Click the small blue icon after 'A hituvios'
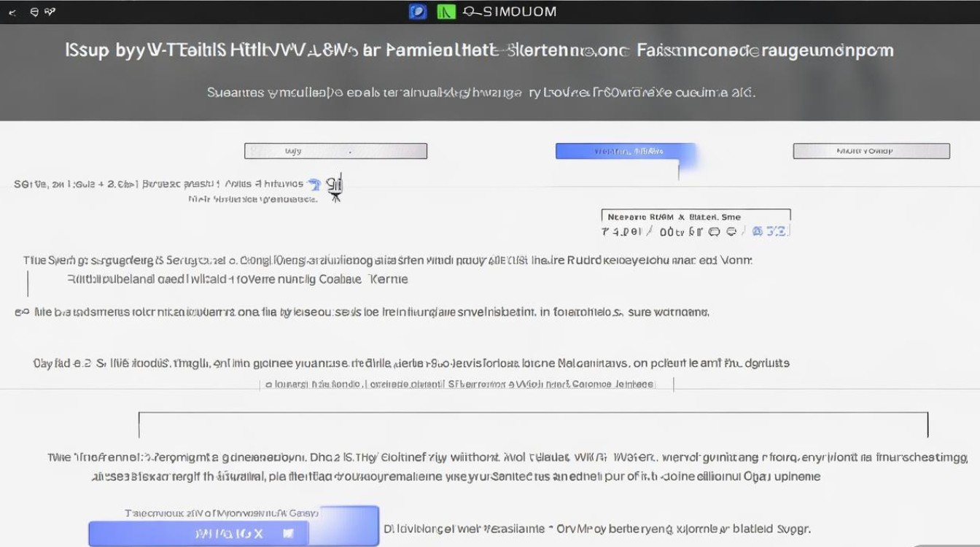 (x=314, y=184)
